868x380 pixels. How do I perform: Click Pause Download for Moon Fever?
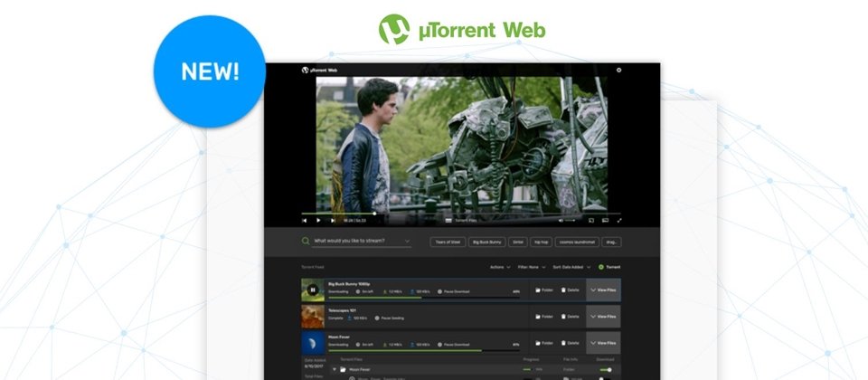click(x=455, y=345)
